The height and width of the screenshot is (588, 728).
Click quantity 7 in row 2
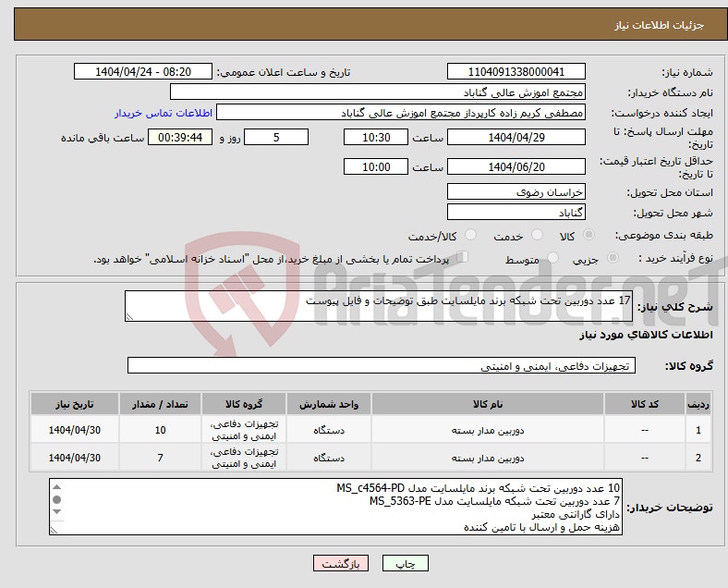tap(160, 458)
